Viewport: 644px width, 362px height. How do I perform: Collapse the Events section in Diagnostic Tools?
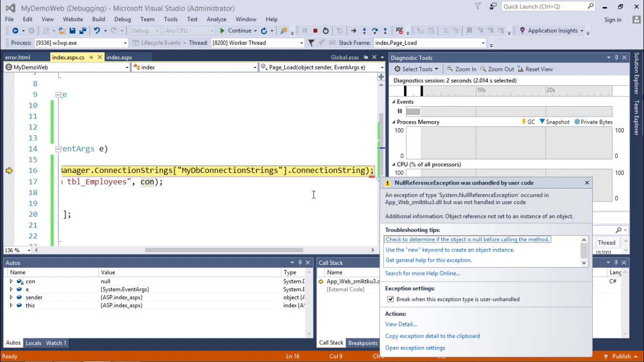click(x=394, y=102)
